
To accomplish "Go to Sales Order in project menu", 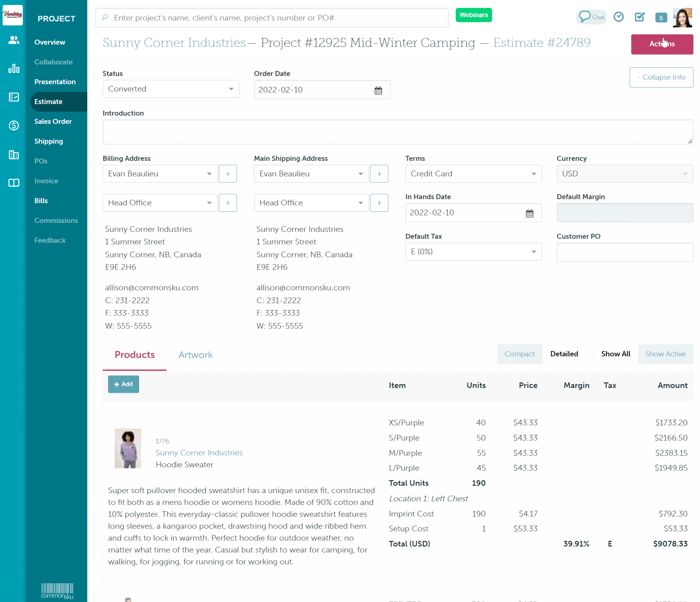I will (x=53, y=121).
